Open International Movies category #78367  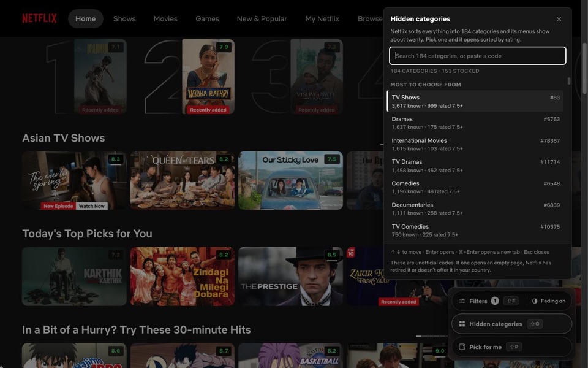[475, 144]
